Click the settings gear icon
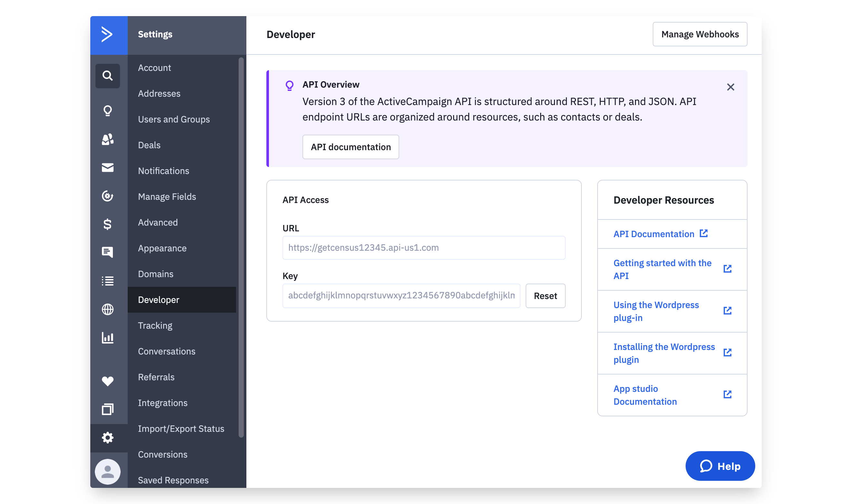Image resolution: width=852 pixels, height=504 pixels. [x=107, y=437]
